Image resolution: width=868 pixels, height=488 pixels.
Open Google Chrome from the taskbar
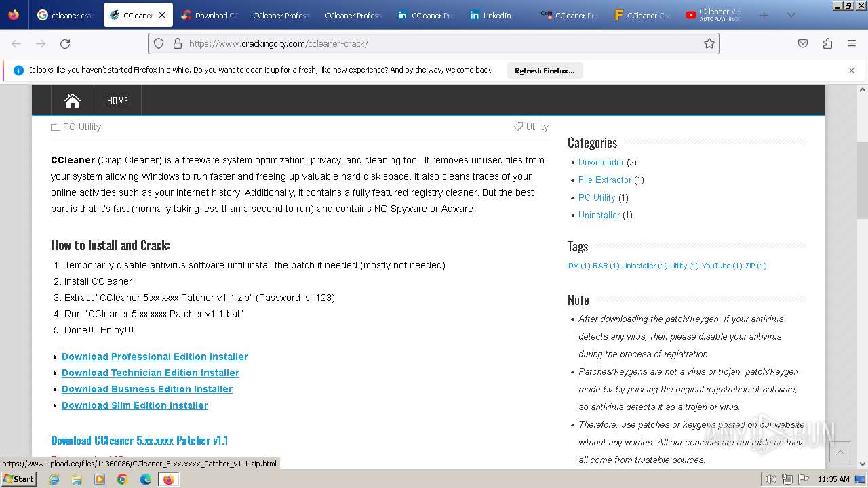tap(123, 479)
